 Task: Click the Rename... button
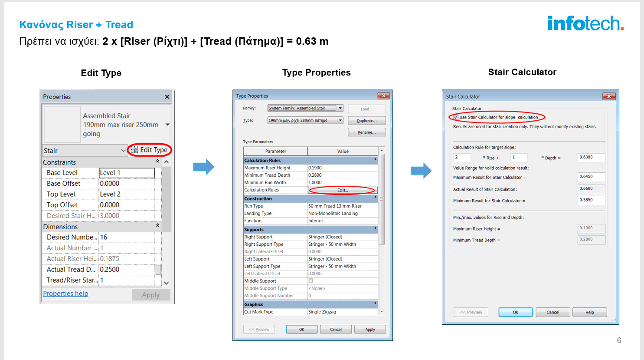tap(367, 132)
